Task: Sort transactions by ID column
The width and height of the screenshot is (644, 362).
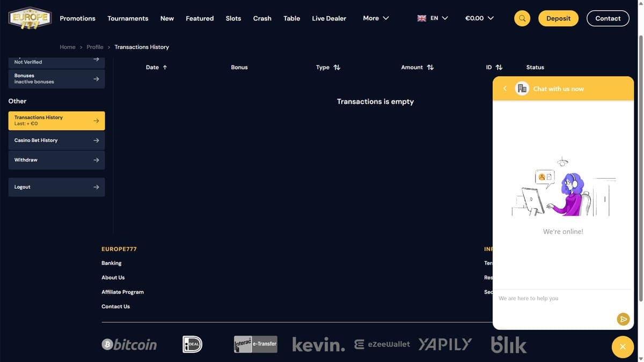Action: click(494, 68)
